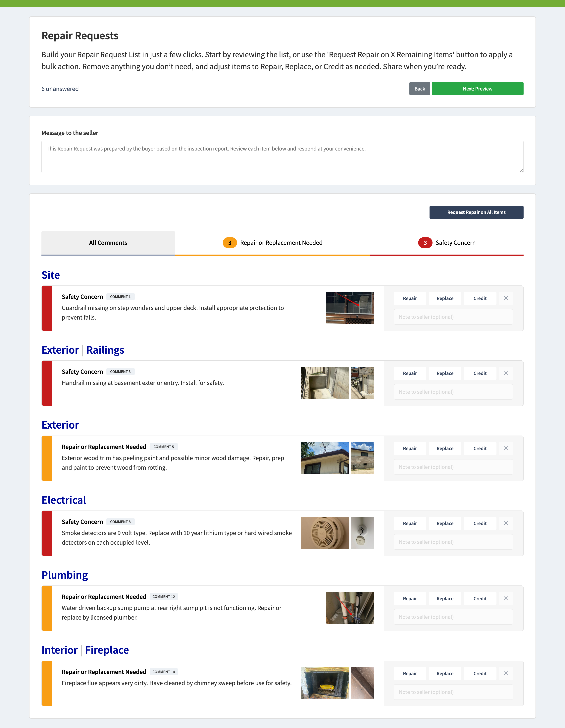565x728 pixels.
Task: Open the sump pump pipe photo thumbnail
Action: point(350,608)
